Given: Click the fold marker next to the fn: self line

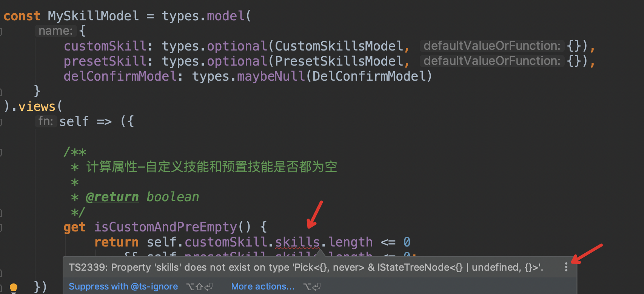Looking at the screenshot, I should point(2,122).
